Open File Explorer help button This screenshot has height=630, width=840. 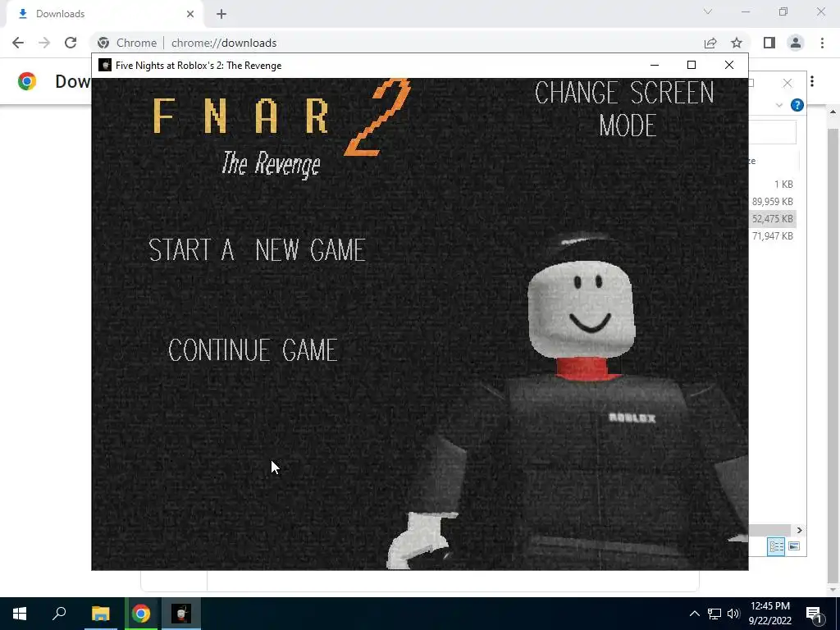point(797,105)
